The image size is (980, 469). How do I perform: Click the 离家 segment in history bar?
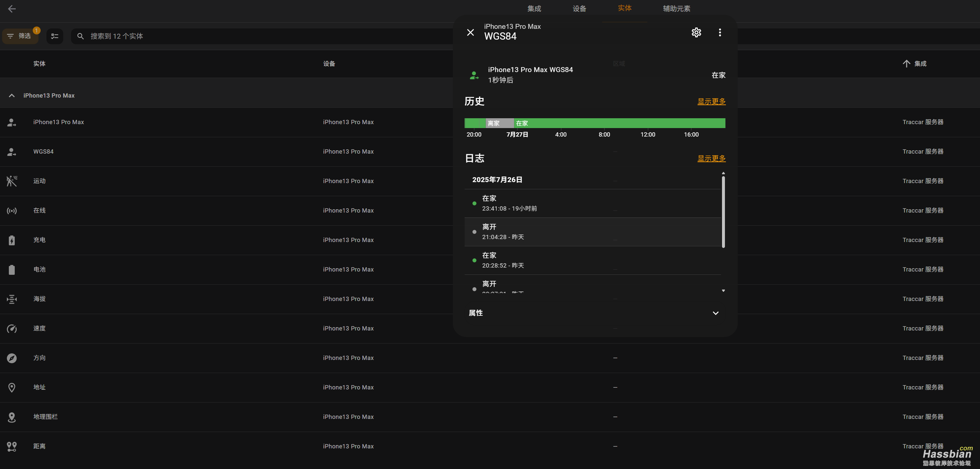[500, 123]
